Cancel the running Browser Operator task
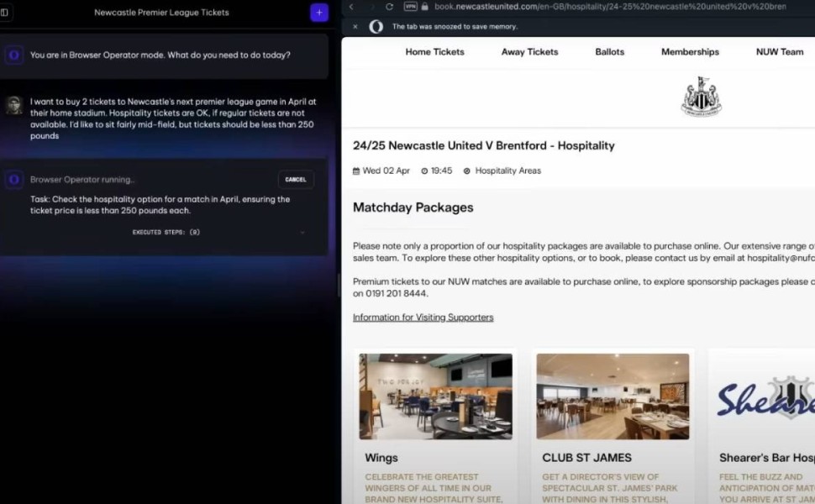815x504 pixels. coord(296,179)
